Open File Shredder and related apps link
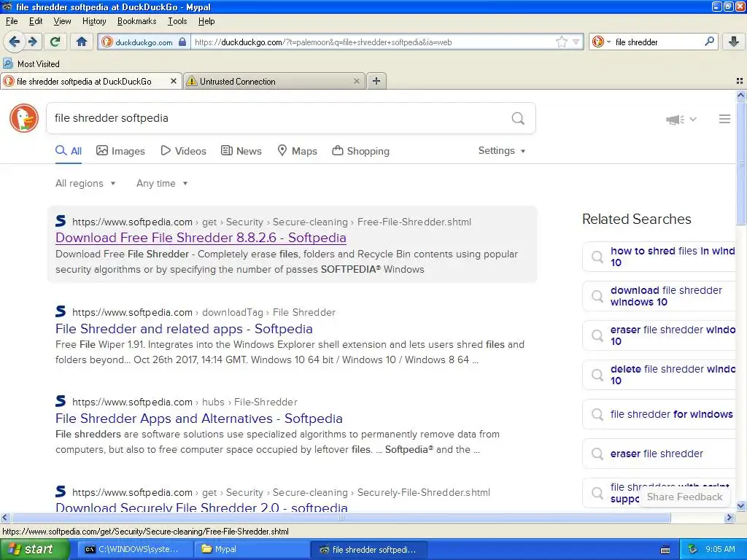Image resolution: width=747 pixels, height=560 pixels. click(x=184, y=329)
